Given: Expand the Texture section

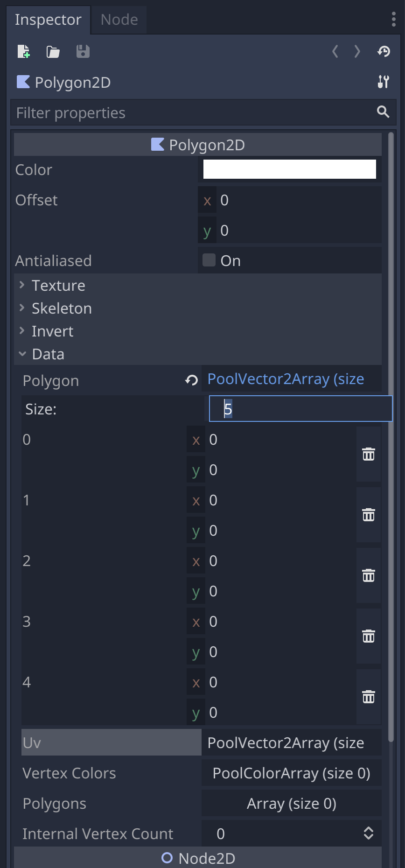Looking at the screenshot, I should (x=58, y=285).
